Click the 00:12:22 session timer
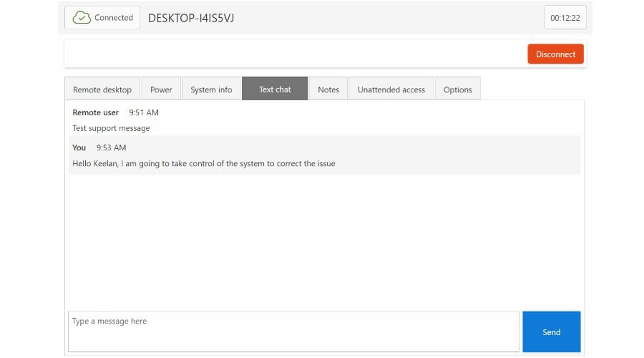 pos(565,18)
